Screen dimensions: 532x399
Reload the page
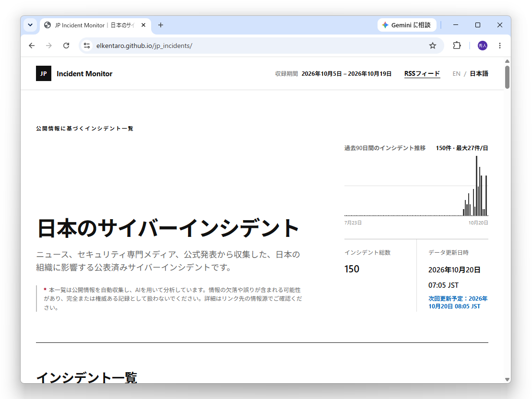click(66, 46)
